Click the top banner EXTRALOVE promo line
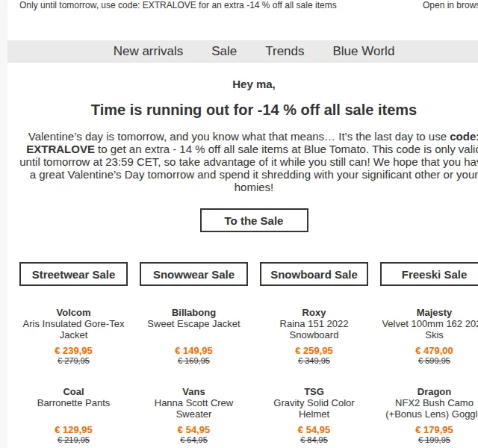This screenshot has width=478, height=448. (x=178, y=5)
